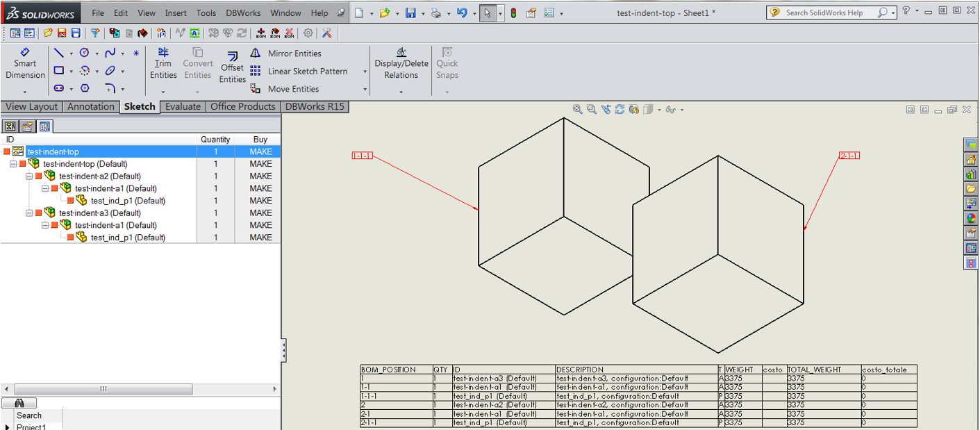Screen dimensions: 980x430
Task: Click Trim Entities tool
Action: point(163,63)
